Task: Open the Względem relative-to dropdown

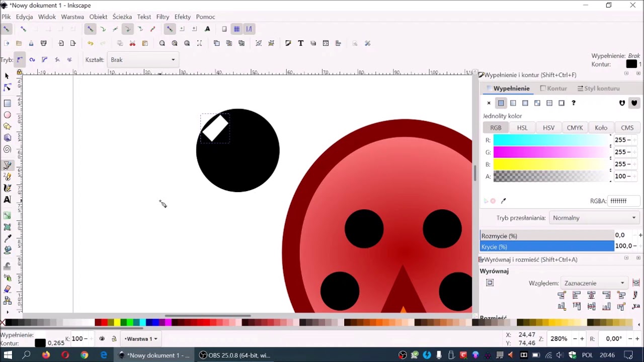Action: 594,283
